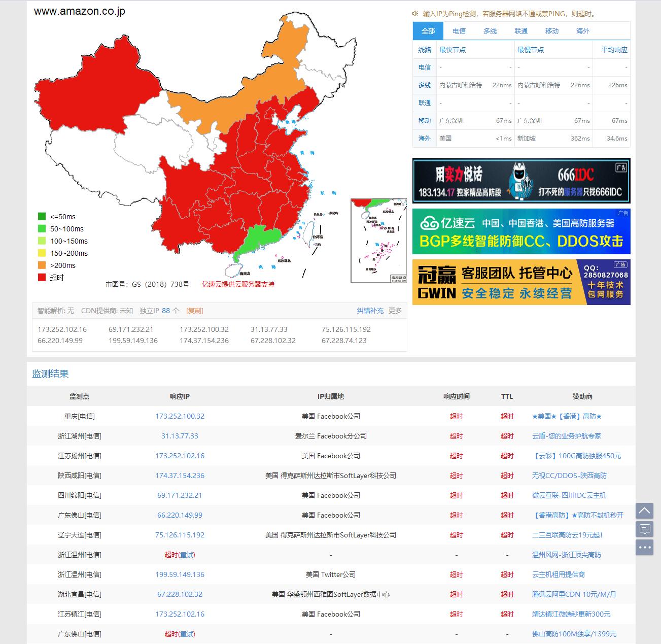Open sponsor link 佛山高防100M独享/1399元
Image resolution: width=661 pixels, height=644 pixels.
(574, 634)
